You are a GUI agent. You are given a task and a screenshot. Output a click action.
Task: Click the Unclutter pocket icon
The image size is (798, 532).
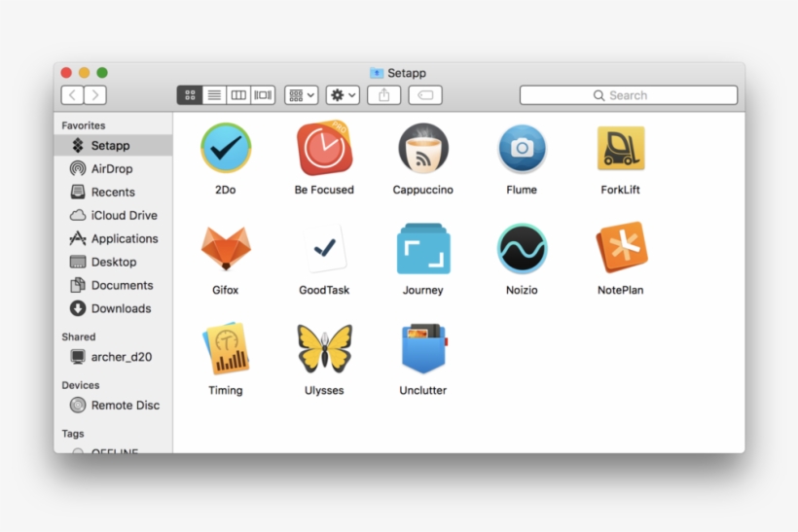(423, 348)
